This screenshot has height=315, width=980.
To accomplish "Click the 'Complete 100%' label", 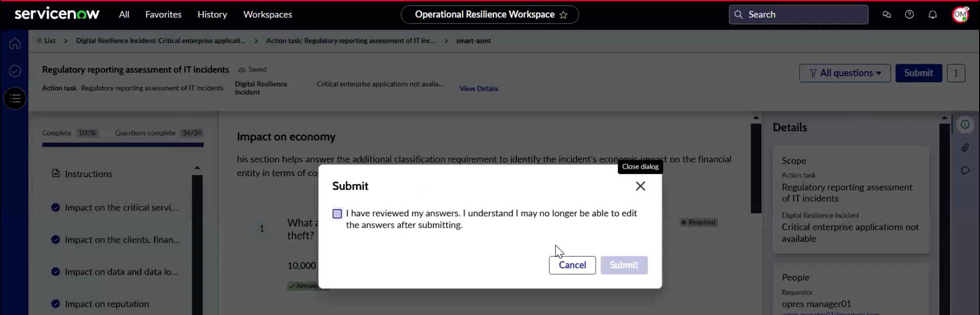I will (69, 133).
